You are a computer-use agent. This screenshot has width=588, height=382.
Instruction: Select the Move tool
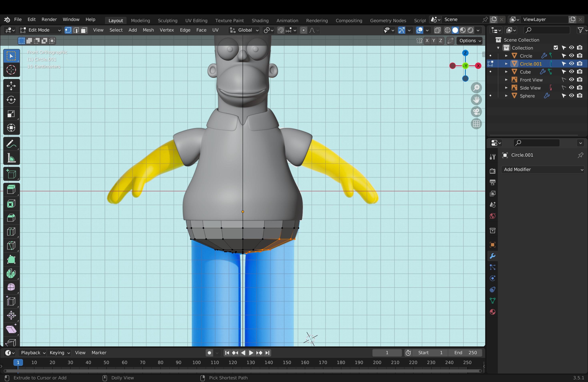pyautogui.click(x=11, y=86)
